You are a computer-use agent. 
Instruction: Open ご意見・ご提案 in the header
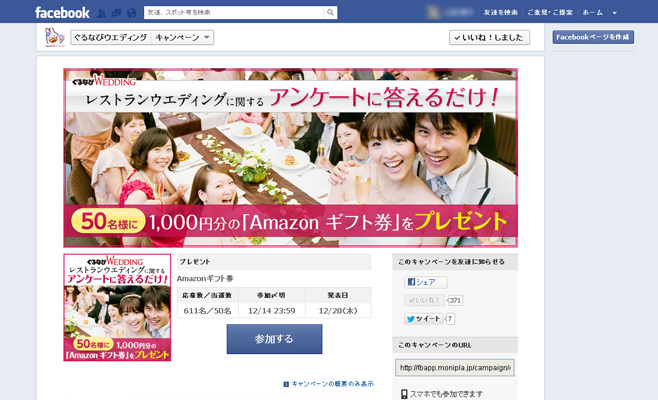pos(550,13)
